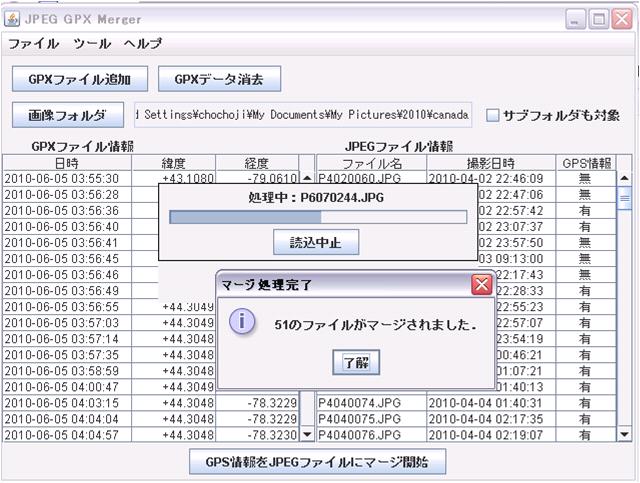Viewport: 640px width, 483px height.
Task: Click the 緯度 column header
Action: (174, 163)
